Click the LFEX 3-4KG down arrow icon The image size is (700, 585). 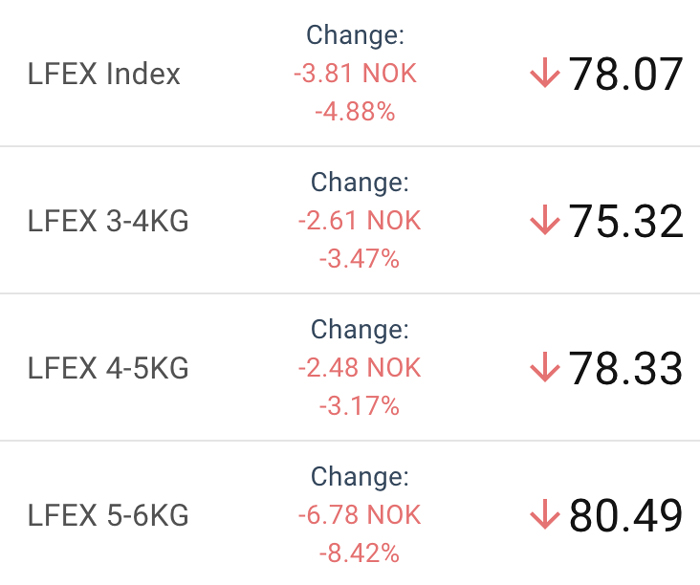(545, 220)
